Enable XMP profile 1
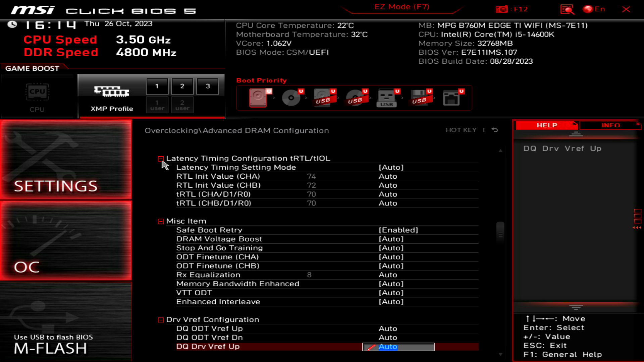Image resolution: width=644 pixels, height=362 pixels. tap(157, 86)
